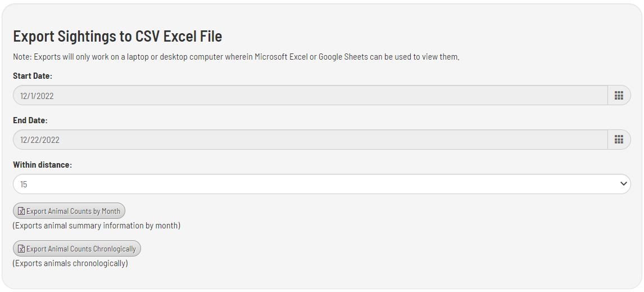This screenshot has height=292, width=644.
Task: Click the 'Exports animals chronologically' description text
Action: point(70,263)
